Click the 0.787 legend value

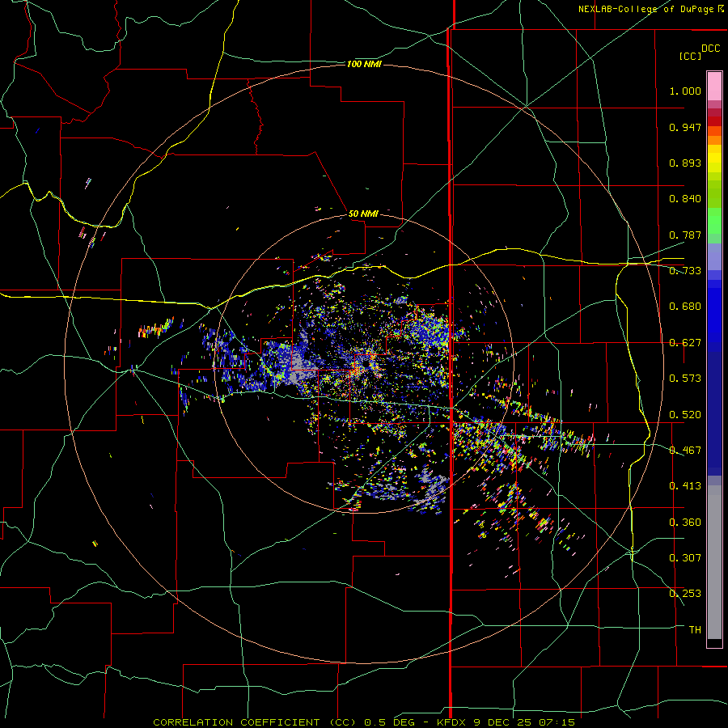coord(685,235)
